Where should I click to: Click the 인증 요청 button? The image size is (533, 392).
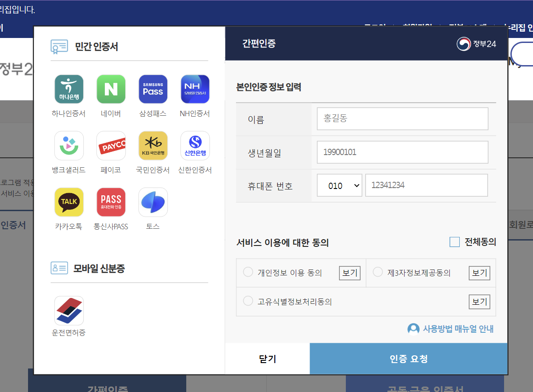[x=409, y=359]
